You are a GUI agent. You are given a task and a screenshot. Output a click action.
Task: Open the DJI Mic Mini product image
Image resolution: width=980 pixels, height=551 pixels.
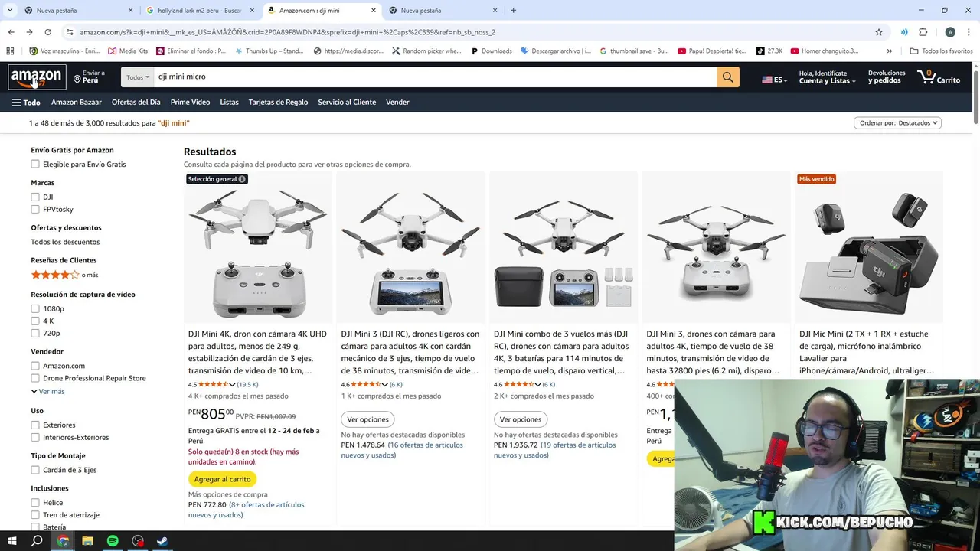pos(868,254)
